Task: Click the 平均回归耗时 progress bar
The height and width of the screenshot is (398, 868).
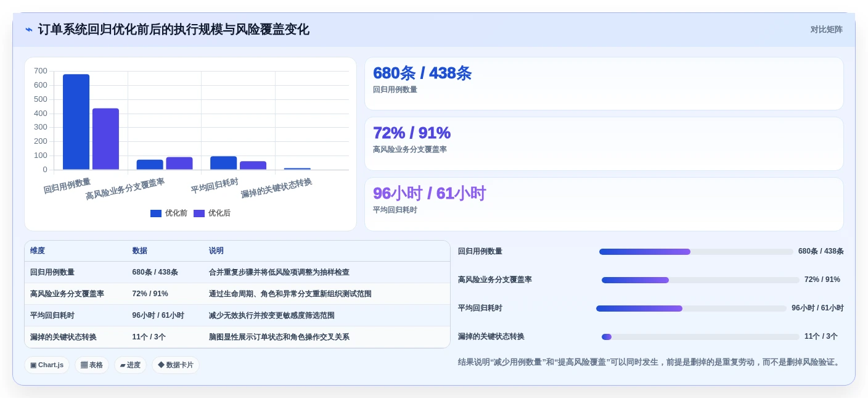Action: pos(692,309)
